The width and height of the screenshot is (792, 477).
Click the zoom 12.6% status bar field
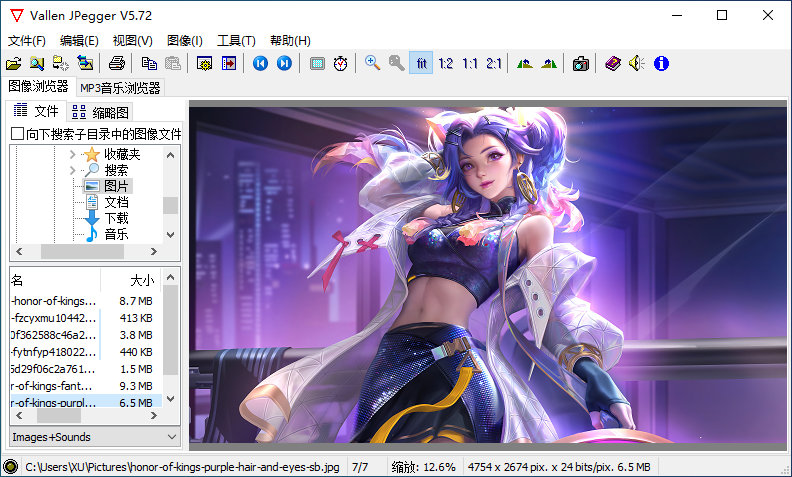point(424,467)
